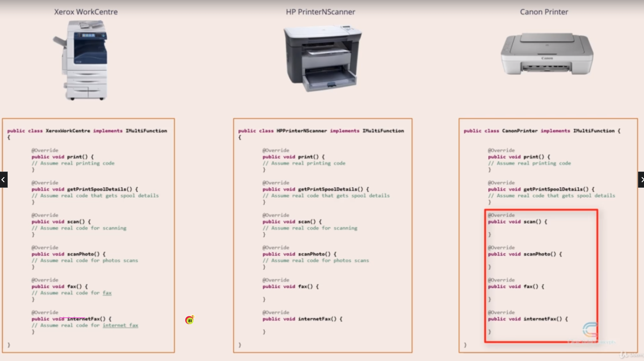Click the previous slide arrow on left edge

point(3,180)
